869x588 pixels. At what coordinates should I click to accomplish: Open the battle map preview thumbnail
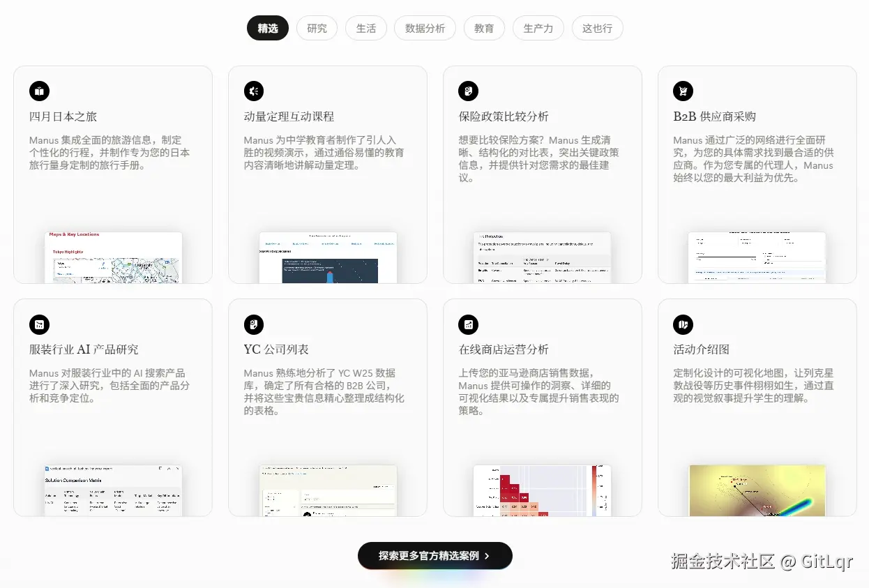click(x=757, y=490)
